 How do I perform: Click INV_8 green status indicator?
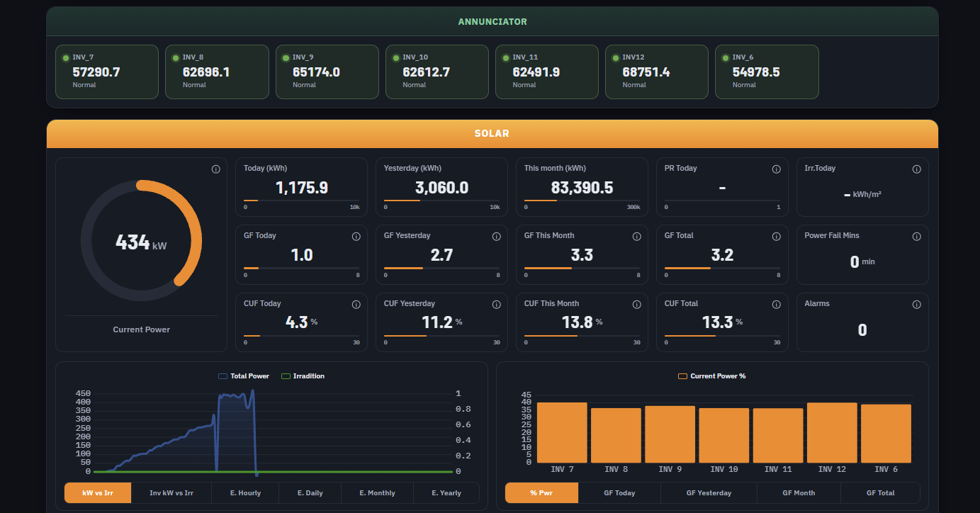pyautogui.click(x=176, y=57)
